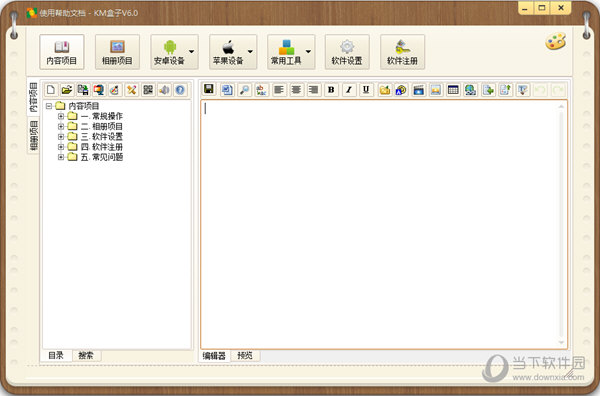Switch to the vertical 内容项目 side tab
The width and height of the screenshot is (600, 396).
(x=33, y=97)
